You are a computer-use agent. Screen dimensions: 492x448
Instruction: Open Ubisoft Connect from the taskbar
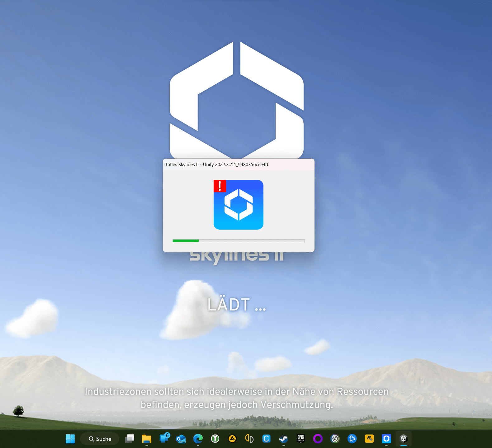click(335, 439)
